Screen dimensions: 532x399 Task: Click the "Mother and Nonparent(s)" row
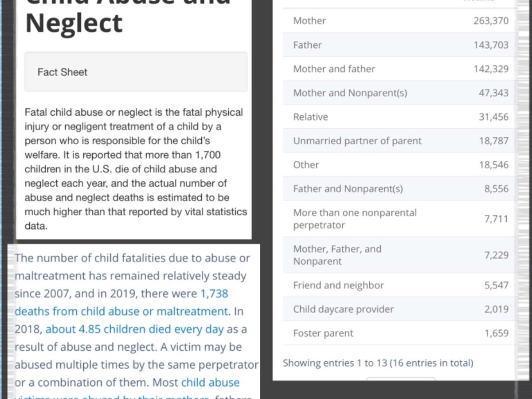point(398,93)
